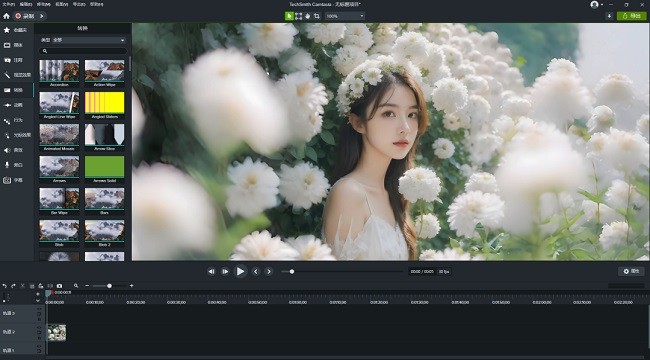Open the 编辑 (Edit) menu
The width and height of the screenshot is (650, 360).
pos(26,4)
